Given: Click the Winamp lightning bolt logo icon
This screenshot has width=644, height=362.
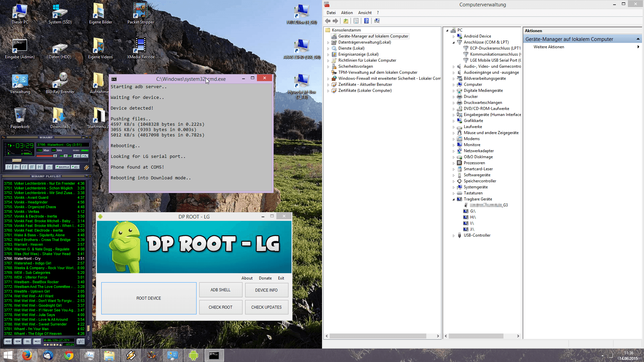Looking at the screenshot, I should [86, 167].
